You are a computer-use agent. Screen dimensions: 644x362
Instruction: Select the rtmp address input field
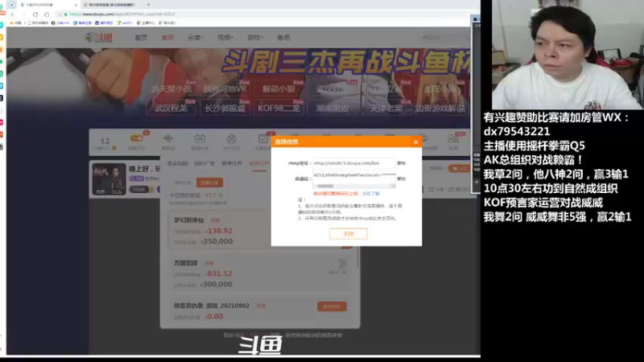(353, 163)
